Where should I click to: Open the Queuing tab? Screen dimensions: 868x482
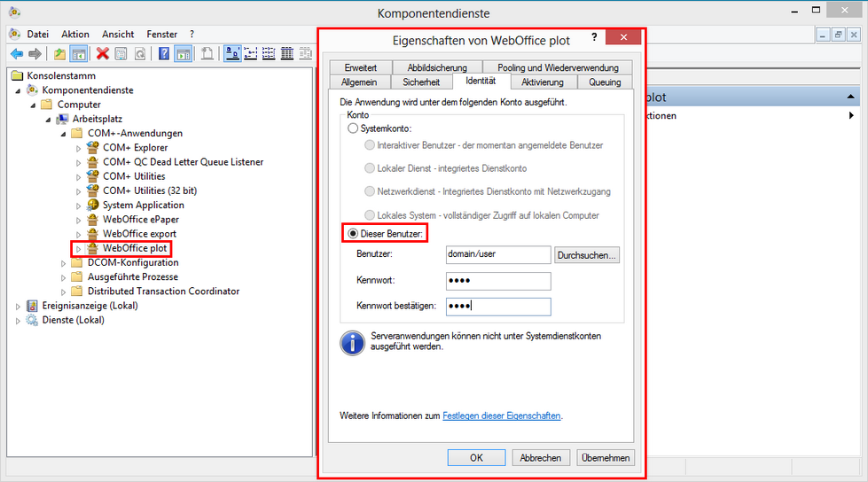pyautogui.click(x=605, y=82)
